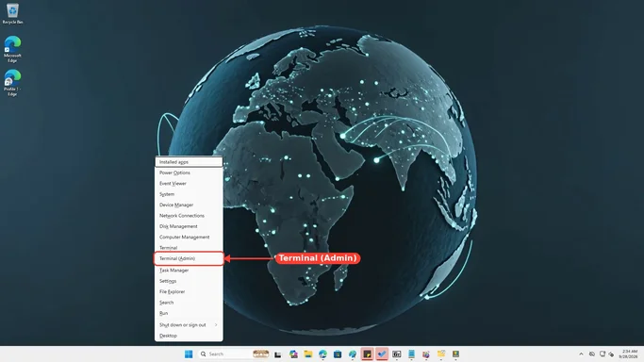Select Installed apps in the Win+X menu
This screenshot has width=644, height=362.
(189, 162)
